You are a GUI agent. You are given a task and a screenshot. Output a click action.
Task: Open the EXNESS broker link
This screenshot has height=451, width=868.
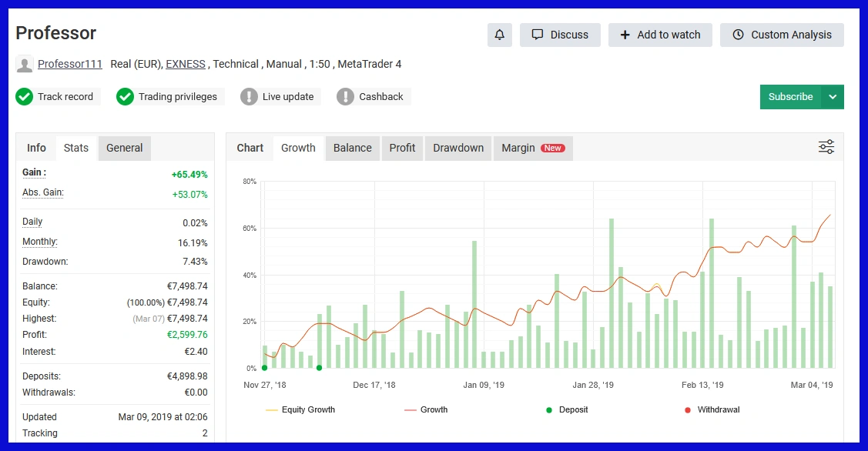(x=186, y=64)
